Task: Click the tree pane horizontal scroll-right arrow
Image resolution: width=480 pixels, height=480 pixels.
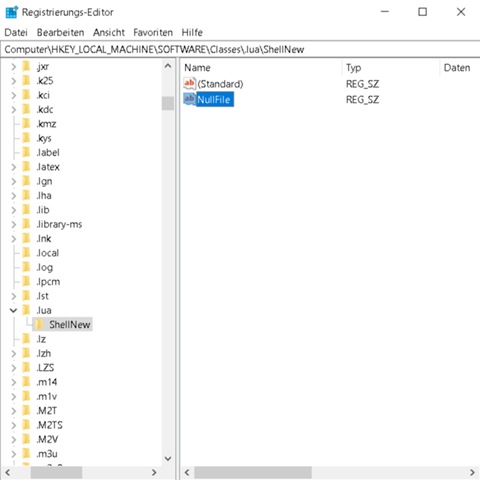Action: coord(154,472)
